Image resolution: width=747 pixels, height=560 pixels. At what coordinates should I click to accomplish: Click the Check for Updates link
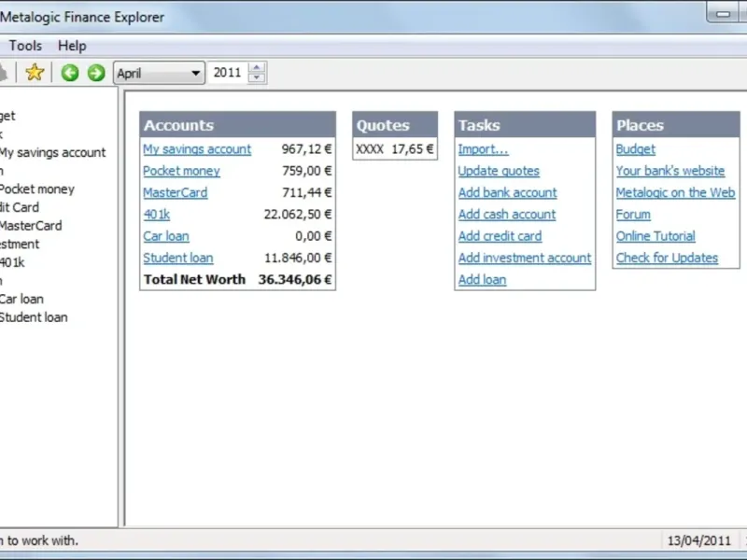667,258
